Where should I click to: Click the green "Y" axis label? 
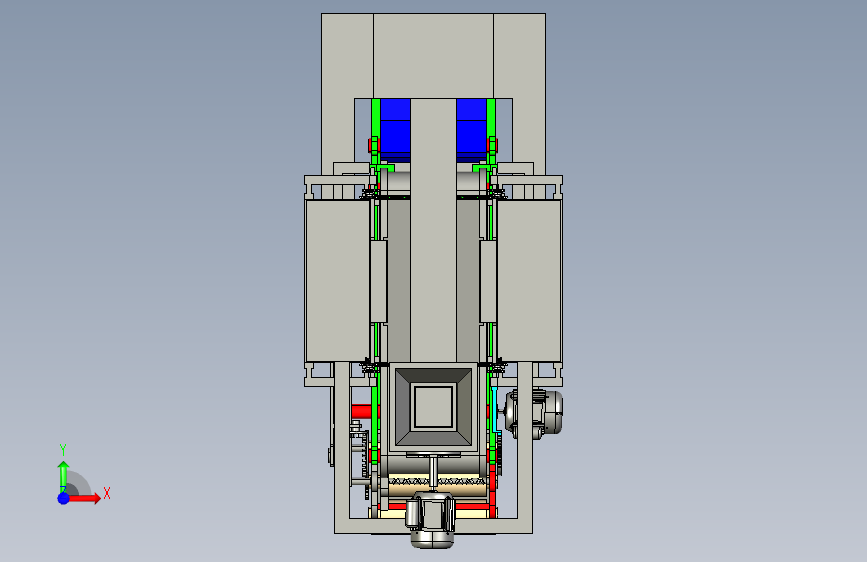[x=63, y=450]
